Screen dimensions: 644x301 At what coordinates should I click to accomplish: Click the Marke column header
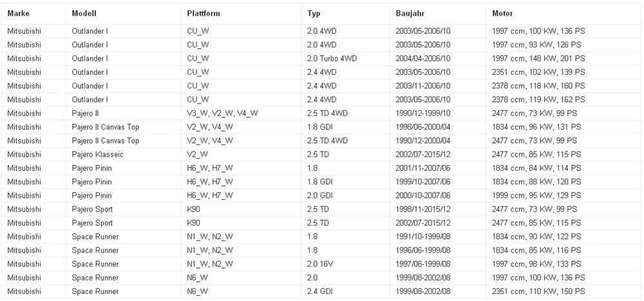[33, 14]
